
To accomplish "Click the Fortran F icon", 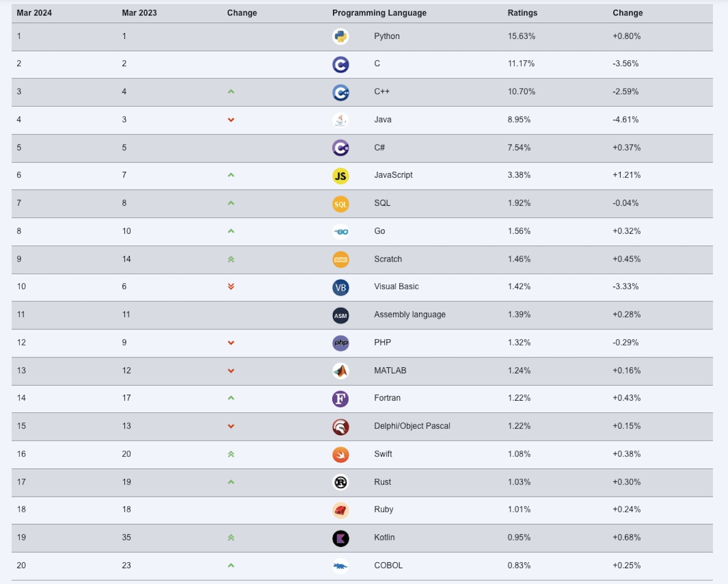I will [340, 399].
